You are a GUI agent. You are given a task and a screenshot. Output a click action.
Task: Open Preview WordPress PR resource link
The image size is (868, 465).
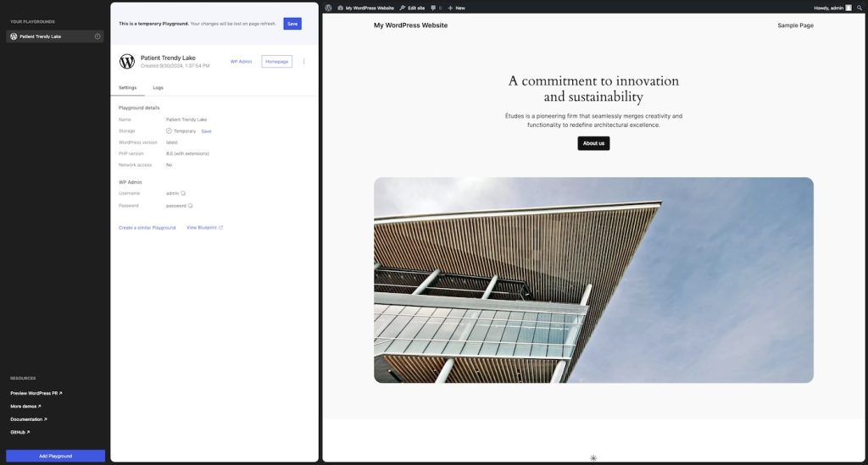click(x=36, y=393)
